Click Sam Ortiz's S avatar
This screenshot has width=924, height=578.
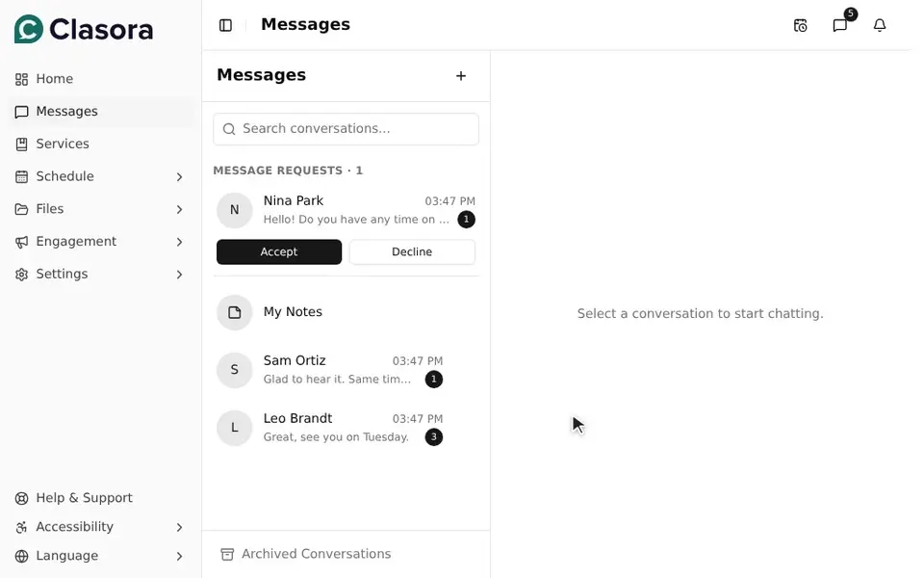tap(235, 369)
